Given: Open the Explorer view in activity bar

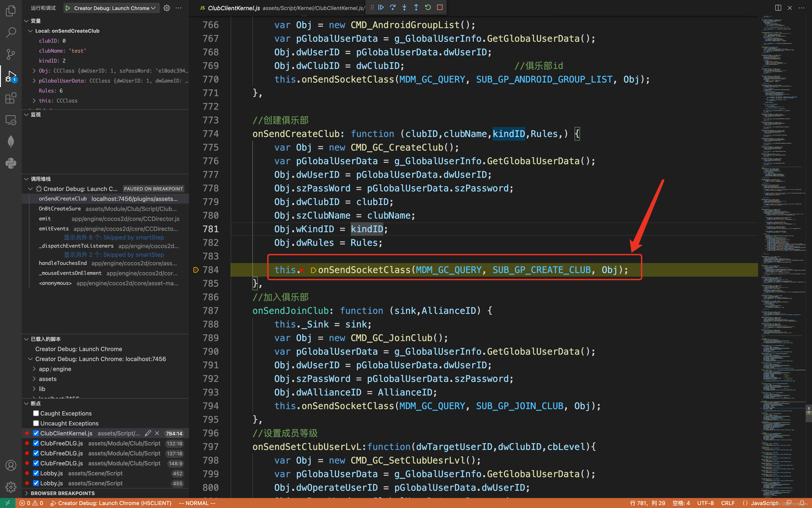Looking at the screenshot, I should (x=11, y=11).
